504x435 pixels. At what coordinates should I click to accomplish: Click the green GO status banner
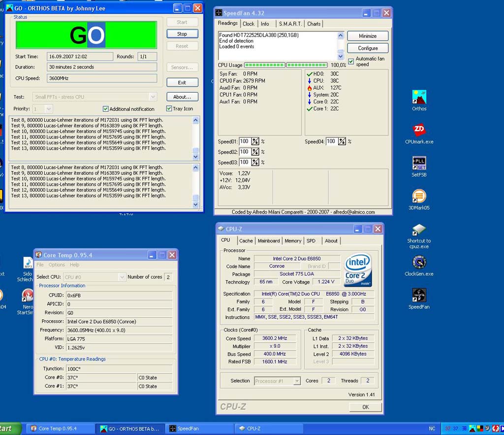coord(86,35)
